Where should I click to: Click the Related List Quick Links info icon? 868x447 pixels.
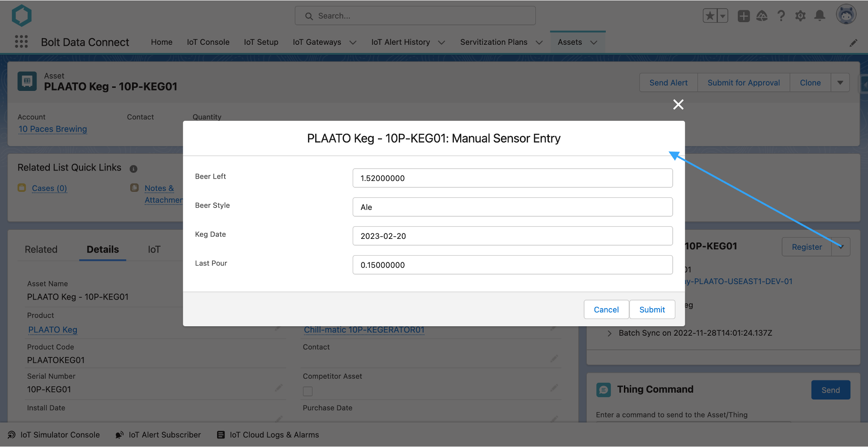(133, 169)
